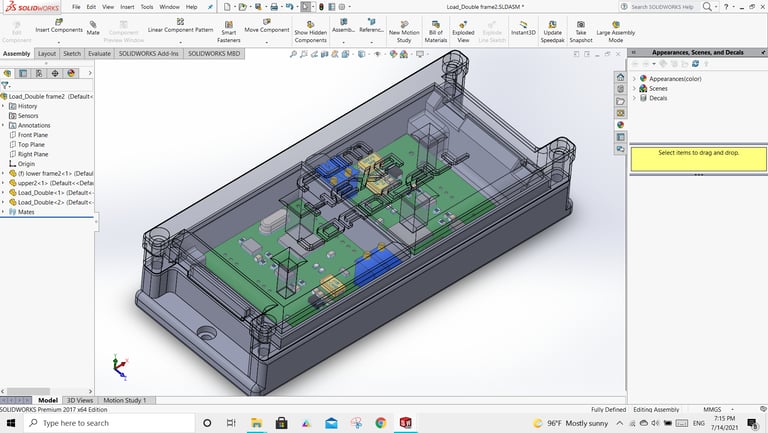This screenshot has width=768, height=433.
Task: Expand the Mates folder
Action: pyautogui.click(x=3, y=212)
